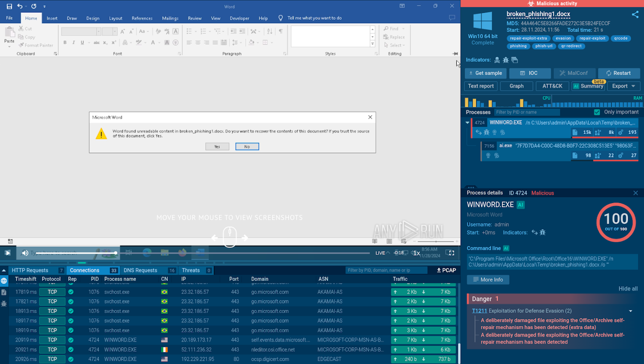644x364 pixels.
Task: Expand the T1211 Exploitation for Defense Evasion entry
Action: pos(630,311)
